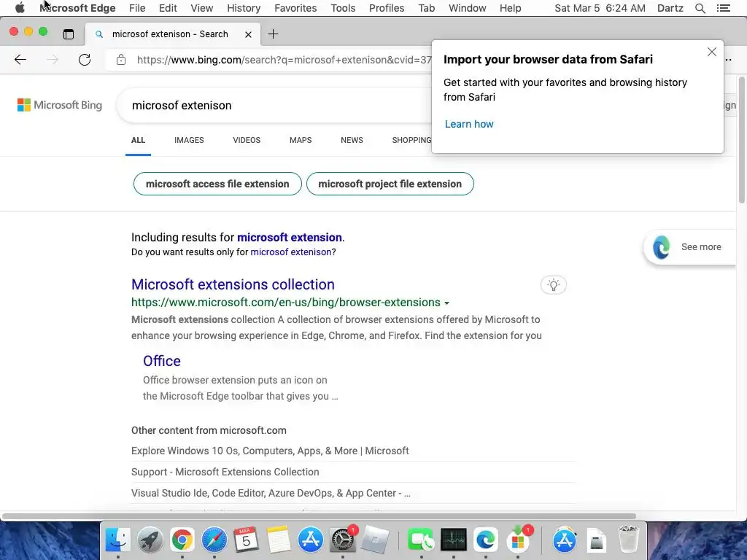This screenshot has height=560, width=747.
Task: Open Launchpad from the dock
Action: pos(150,540)
